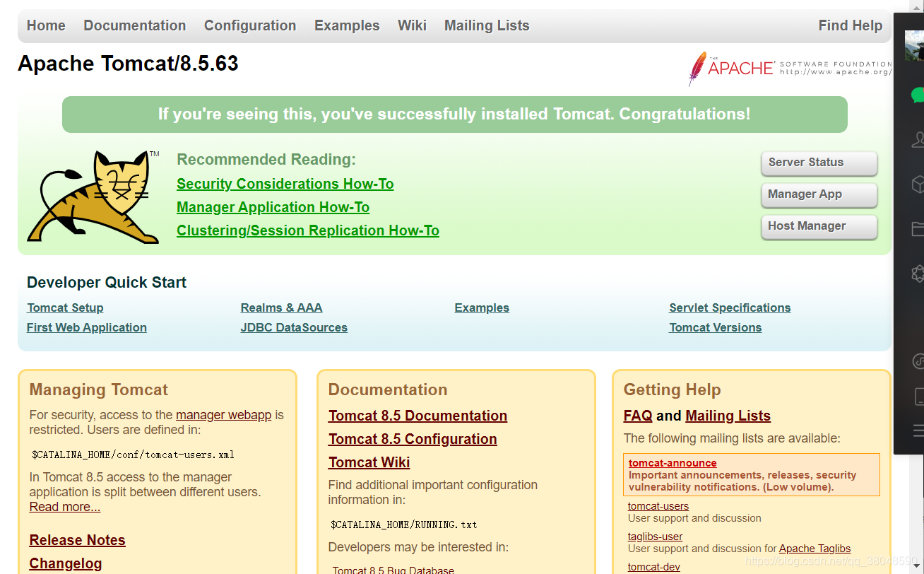The image size is (924, 574).
Task: Open the Tomcat 8.5 Bug Database link
Action: (x=393, y=570)
